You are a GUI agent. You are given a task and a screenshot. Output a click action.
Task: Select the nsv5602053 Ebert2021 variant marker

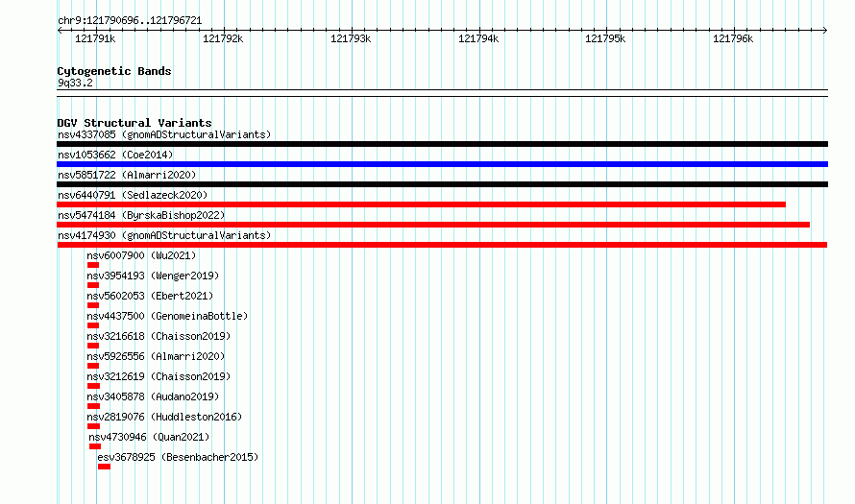tap(93, 305)
